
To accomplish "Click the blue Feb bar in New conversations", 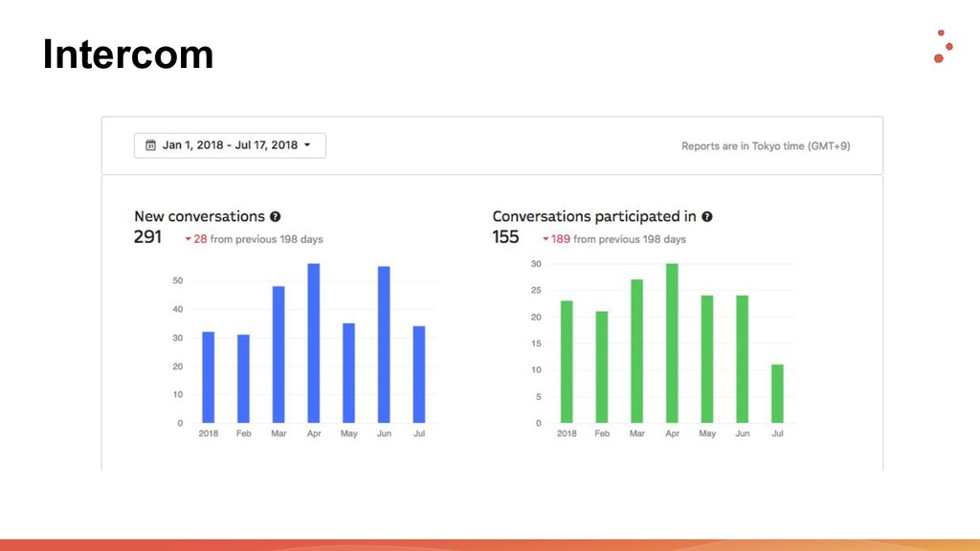I will pyautogui.click(x=243, y=379).
